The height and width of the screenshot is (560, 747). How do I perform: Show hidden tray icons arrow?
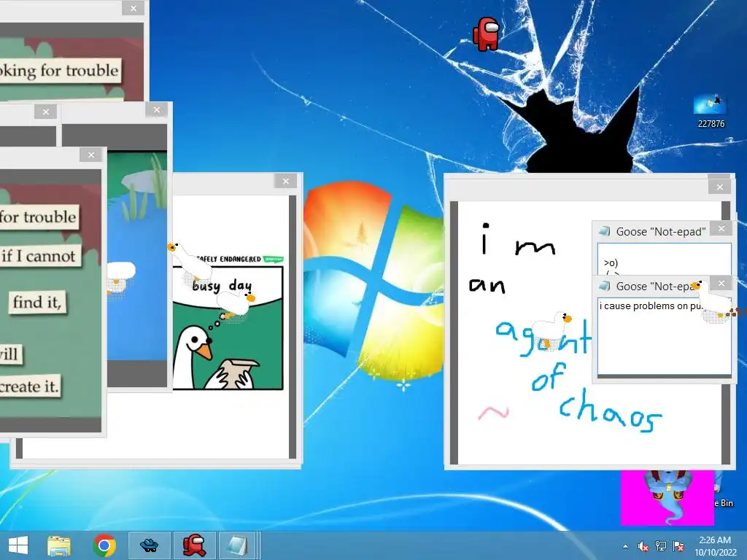pos(625,547)
